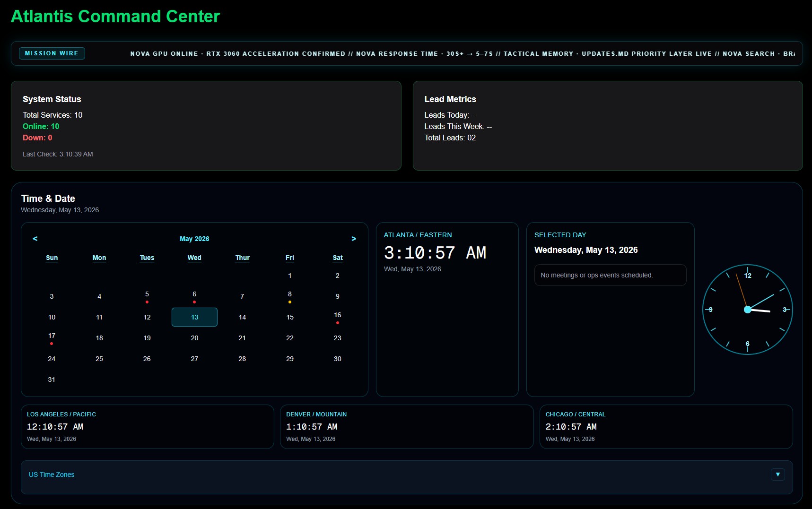Click the Atlantis Command Center title
Image resolution: width=812 pixels, height=509 pixels.
click(x=115, y=16)
